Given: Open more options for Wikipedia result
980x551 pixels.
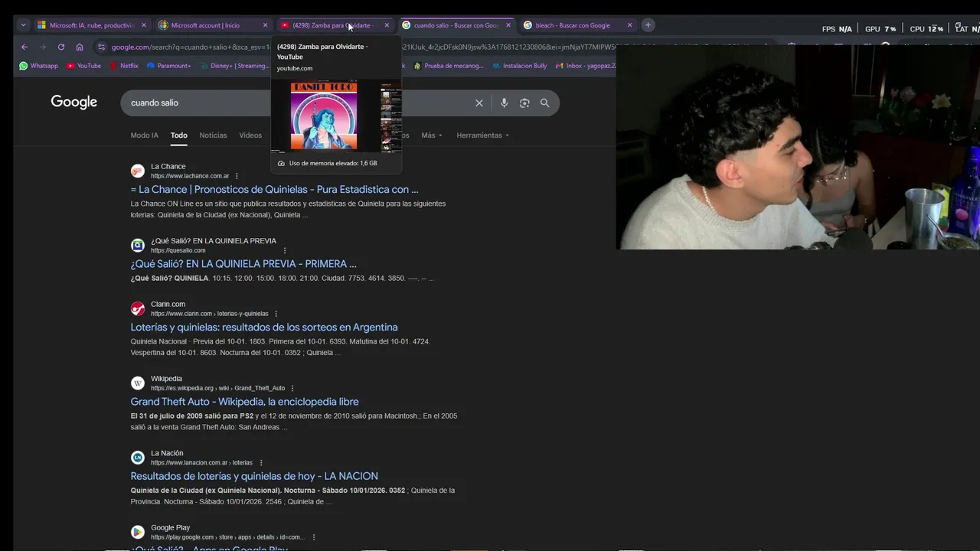Looking at the screenshot, I should [292, 388].
